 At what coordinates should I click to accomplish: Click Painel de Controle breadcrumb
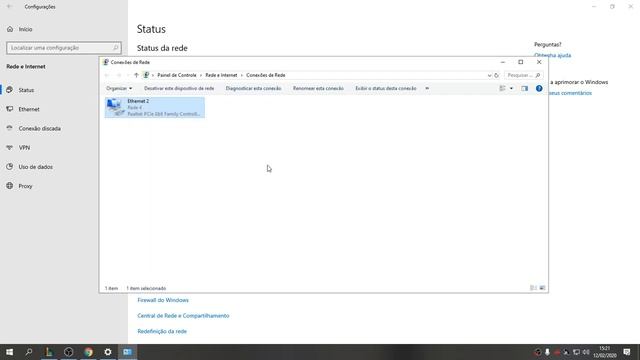tap(177, 75)
